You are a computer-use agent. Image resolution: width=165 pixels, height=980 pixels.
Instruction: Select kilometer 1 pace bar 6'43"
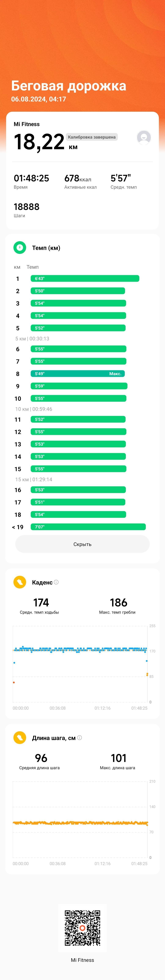(85, 278)
